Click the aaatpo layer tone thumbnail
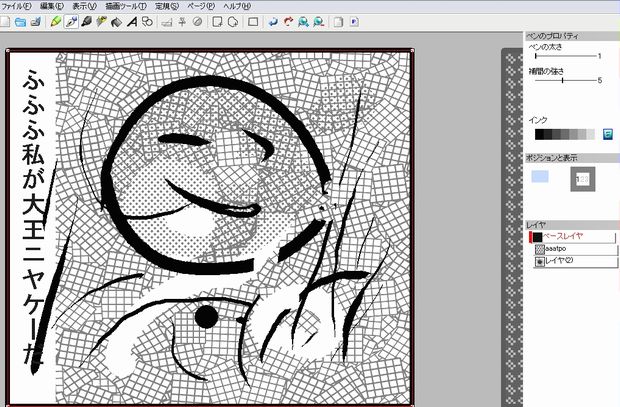Screen dimensions: 620x407 [x=539, y=250]
